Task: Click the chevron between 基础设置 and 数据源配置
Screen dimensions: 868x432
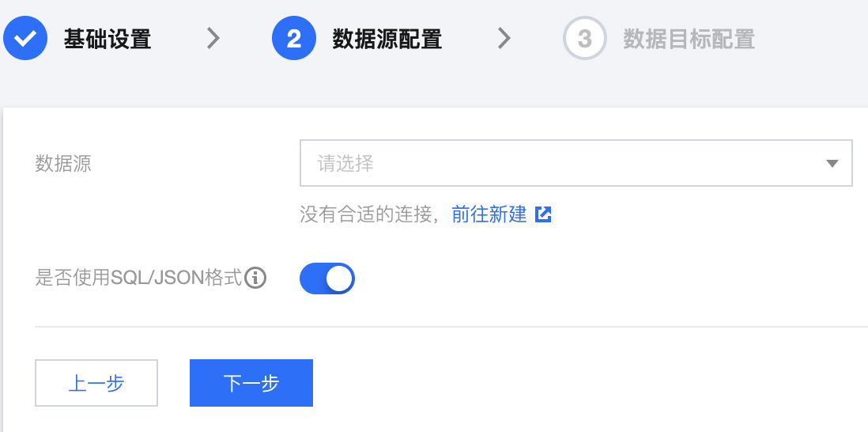Action: (213, 38)
